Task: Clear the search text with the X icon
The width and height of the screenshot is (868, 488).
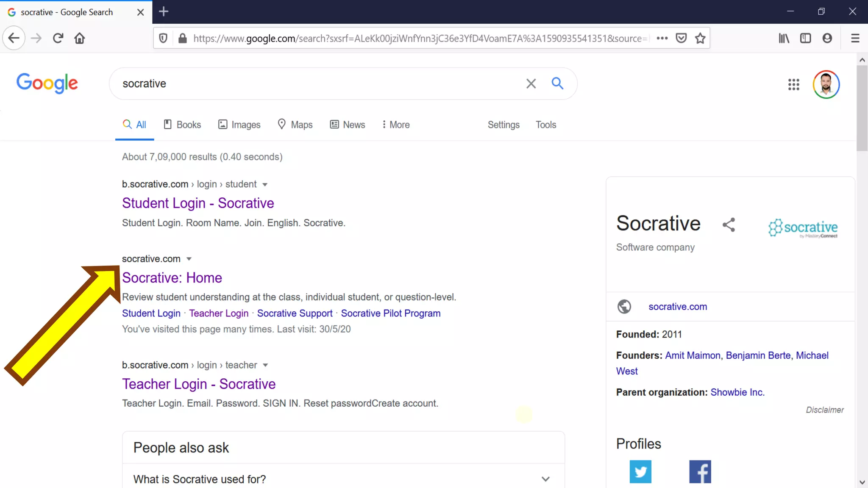Action: click(x=531, y=83)
